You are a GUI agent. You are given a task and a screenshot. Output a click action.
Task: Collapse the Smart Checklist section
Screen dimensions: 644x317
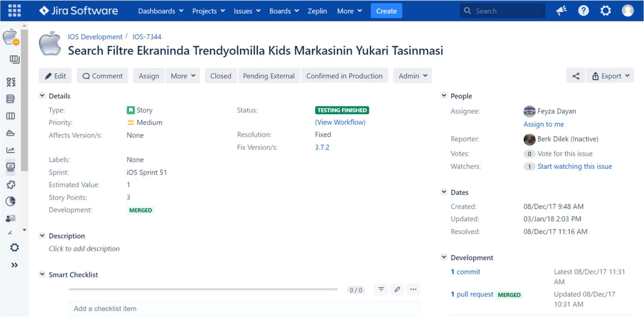click(42, 274)
